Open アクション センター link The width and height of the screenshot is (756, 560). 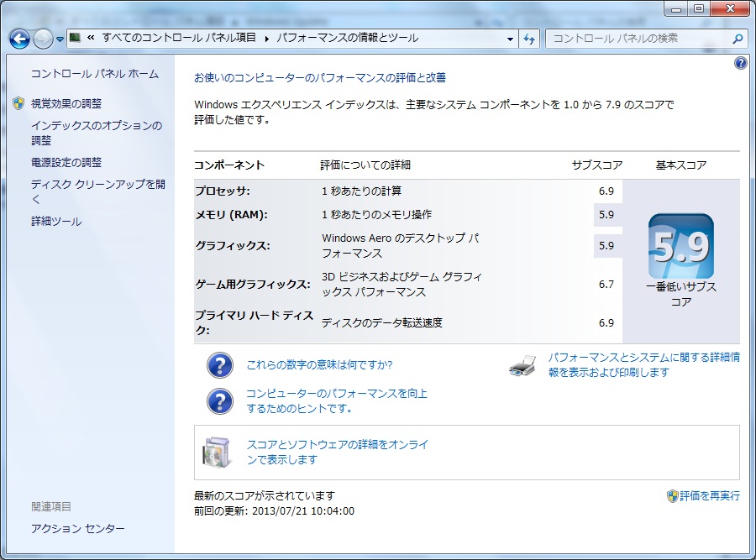point(77,529)
